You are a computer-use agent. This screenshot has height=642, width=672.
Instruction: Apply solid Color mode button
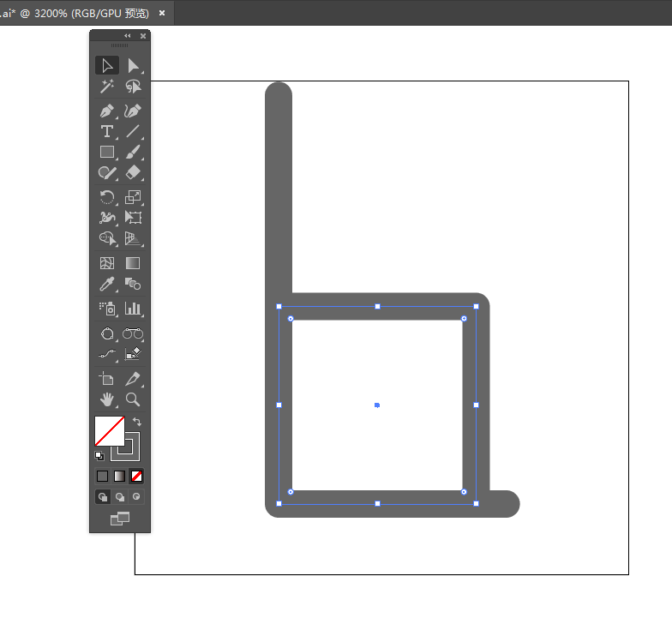(103, 477)
